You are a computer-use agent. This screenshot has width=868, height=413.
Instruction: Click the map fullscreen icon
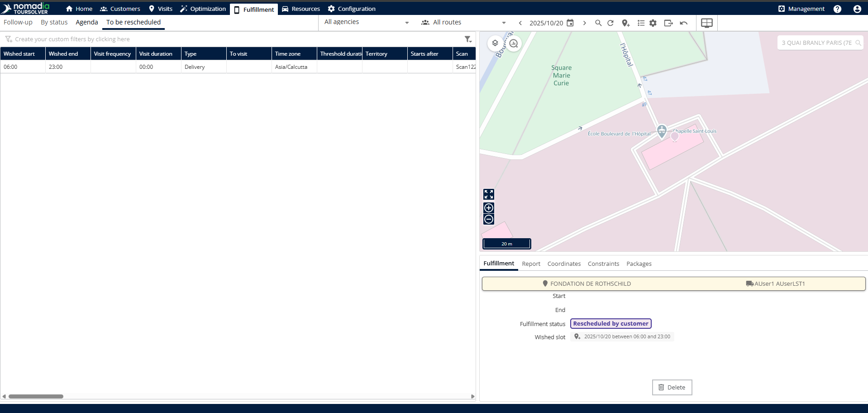(x=489, y=194)
